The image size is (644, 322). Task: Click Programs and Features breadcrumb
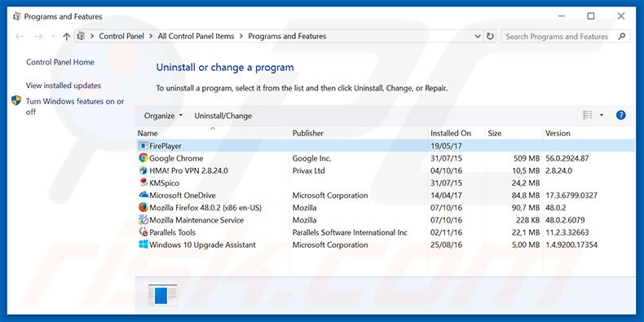[287, 36]
